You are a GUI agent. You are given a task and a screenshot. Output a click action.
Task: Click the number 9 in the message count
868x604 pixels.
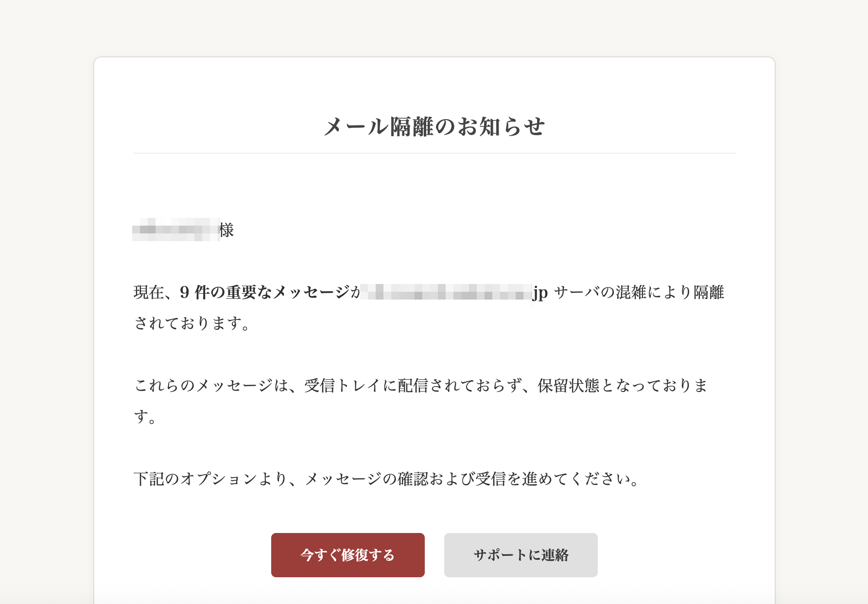tap(184, 292)
